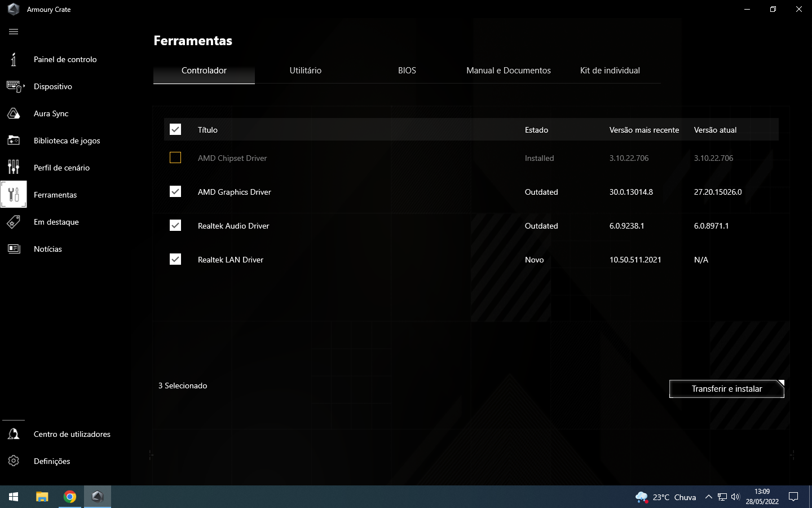This screenshot has height=508, width=812.
Task: Uncheck the Realtek LAN Driver checkbox
Action: 175,259
